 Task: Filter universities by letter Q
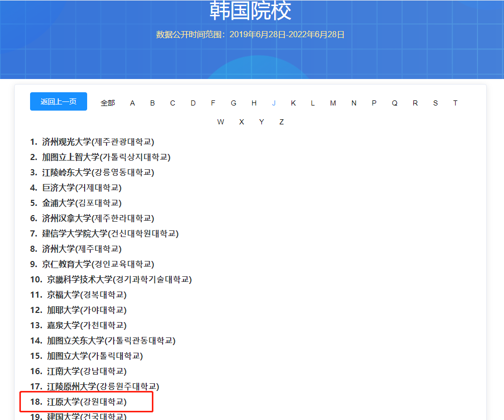(394, 102)
